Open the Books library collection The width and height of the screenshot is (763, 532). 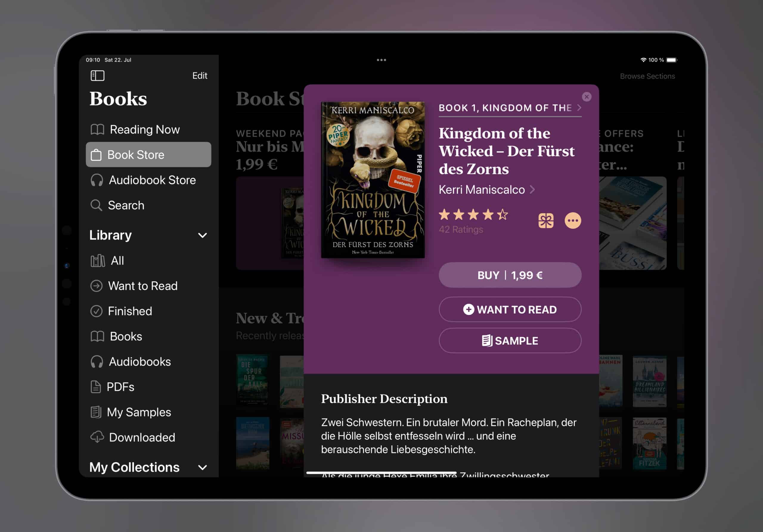[148, 336]
